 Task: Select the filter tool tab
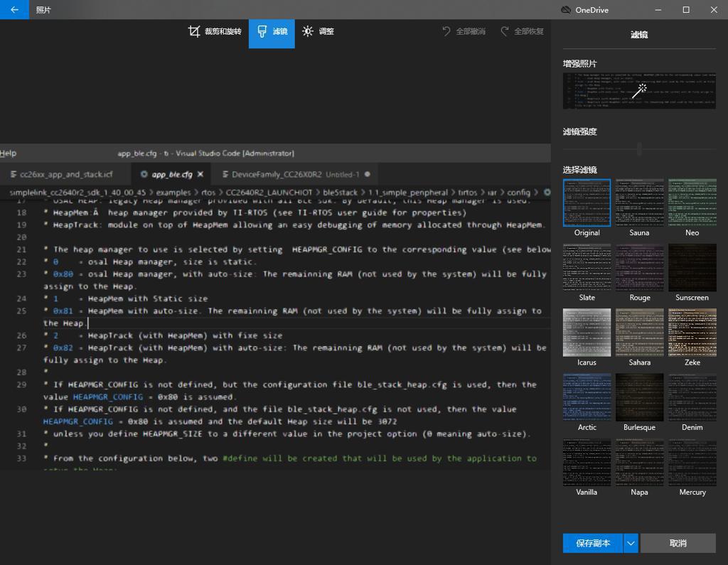272,33
